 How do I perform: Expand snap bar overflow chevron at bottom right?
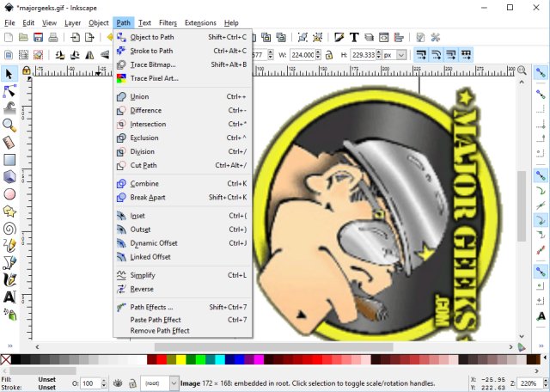coord(541,346)
